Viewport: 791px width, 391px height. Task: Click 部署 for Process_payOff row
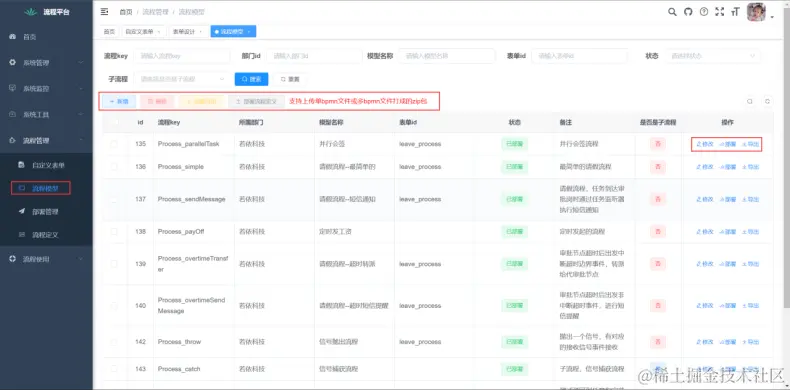[727, 232]
